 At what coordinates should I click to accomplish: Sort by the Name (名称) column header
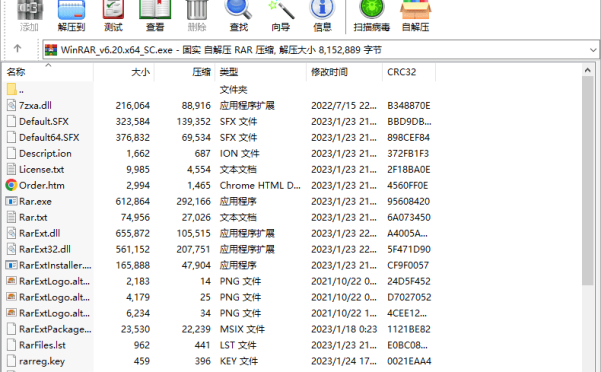(48, 72)
